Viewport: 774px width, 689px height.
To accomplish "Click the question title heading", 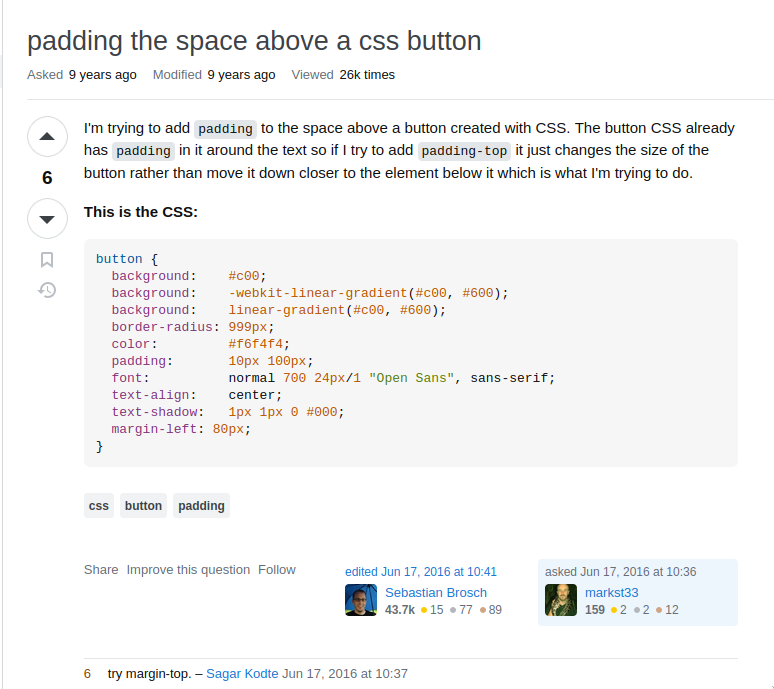I will [x=254, y=41].
